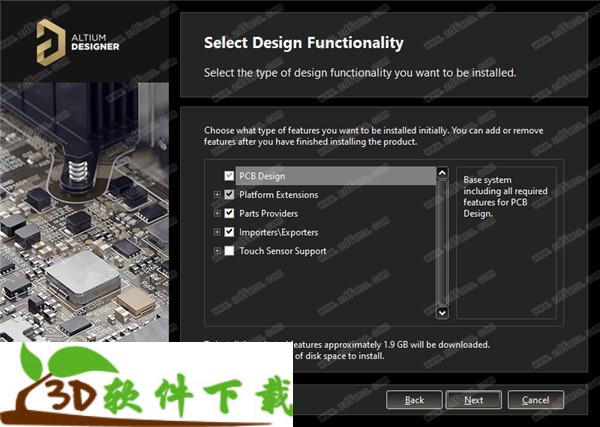Screen dimensions: 600x427
Task: Uncheck the Parts Providers checkbox
Action: pyautogui.click(x=229, y=214)
